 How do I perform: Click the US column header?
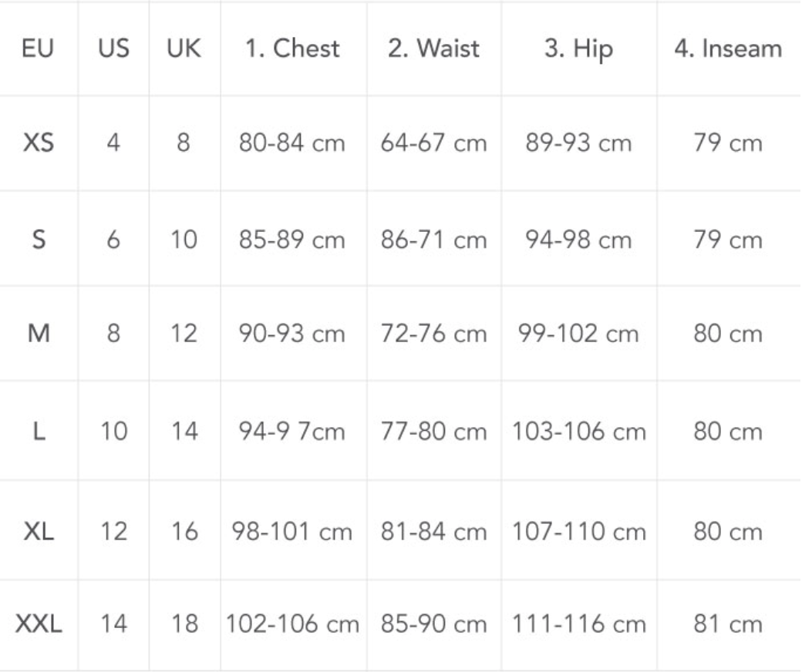point(113,49)
